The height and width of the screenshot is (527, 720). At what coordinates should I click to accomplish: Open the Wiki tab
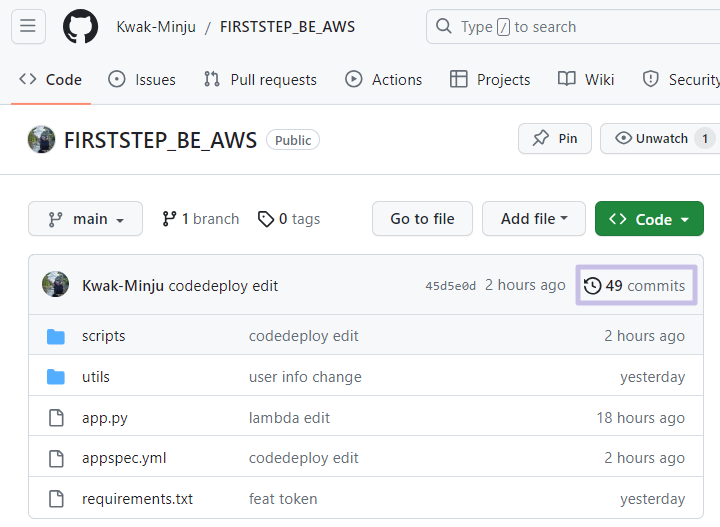586,79
